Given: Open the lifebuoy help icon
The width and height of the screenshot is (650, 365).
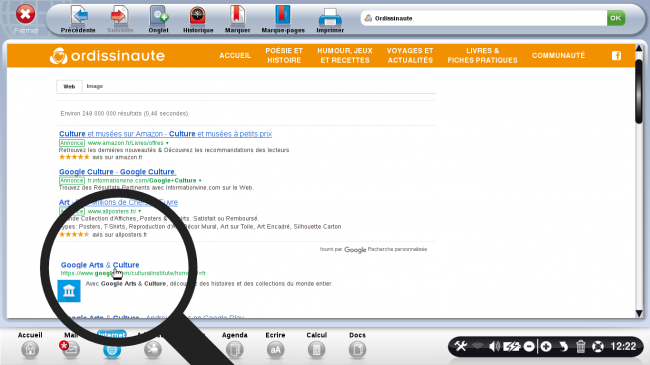Looking at the screenshot, I should point(598,346).
